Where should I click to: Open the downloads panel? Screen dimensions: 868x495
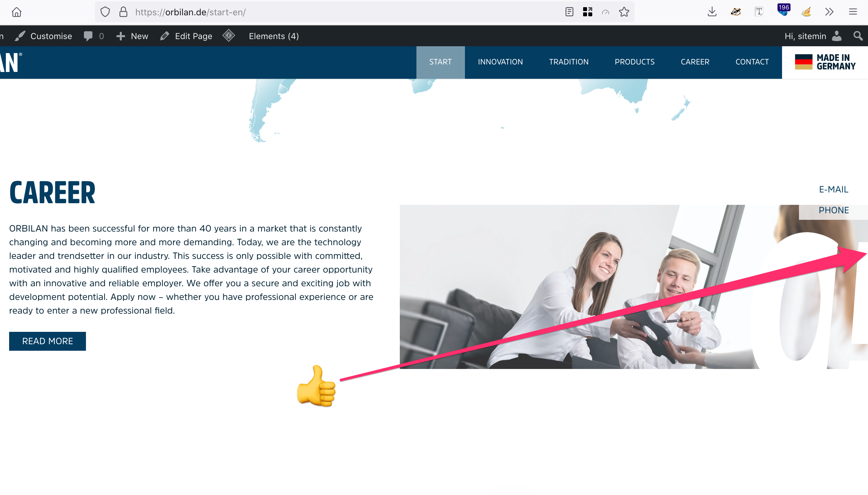[x=712, y=12]
